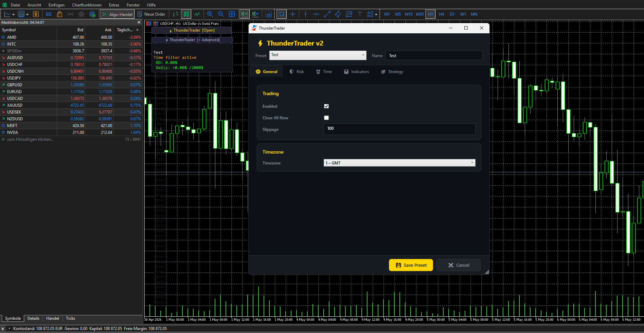This screenshot has height=333, width=644.
Task: Zoom out of the chart
Action: 221,14
